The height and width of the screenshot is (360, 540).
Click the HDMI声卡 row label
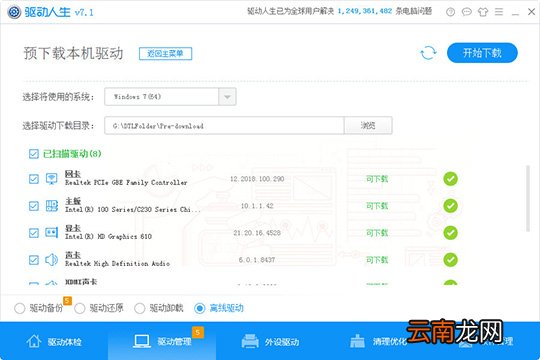pyautogui.click(x=81, y=282)
